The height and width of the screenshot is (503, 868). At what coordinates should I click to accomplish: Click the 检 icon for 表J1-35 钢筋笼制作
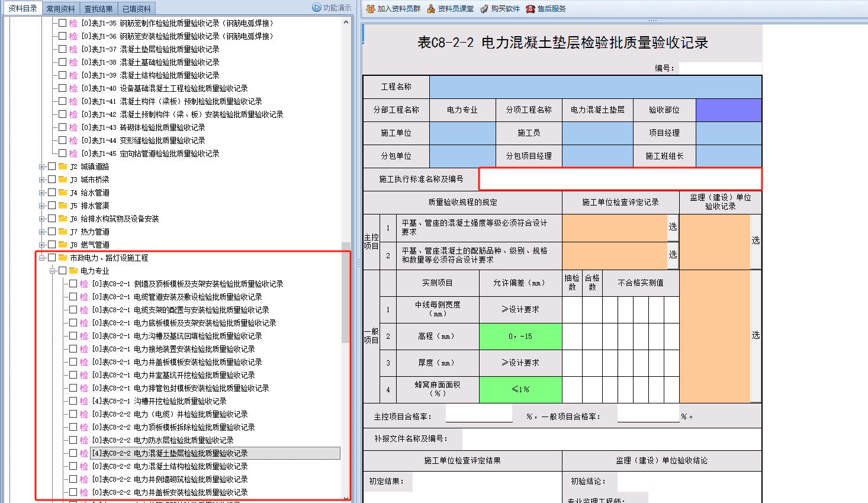(x=73, y=23)
